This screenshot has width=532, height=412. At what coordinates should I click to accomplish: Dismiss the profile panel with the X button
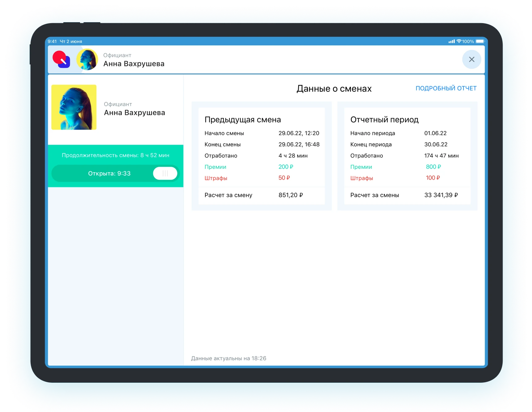(x=471, y=59)
